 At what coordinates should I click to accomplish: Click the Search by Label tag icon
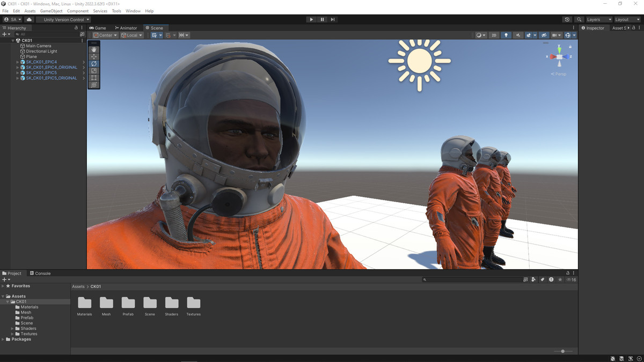543,279
